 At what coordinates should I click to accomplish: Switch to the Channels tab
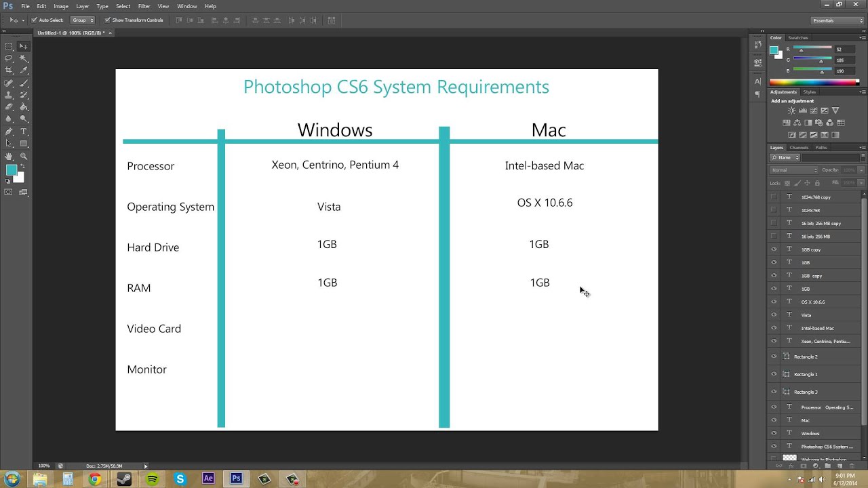[x=799, y=148]
